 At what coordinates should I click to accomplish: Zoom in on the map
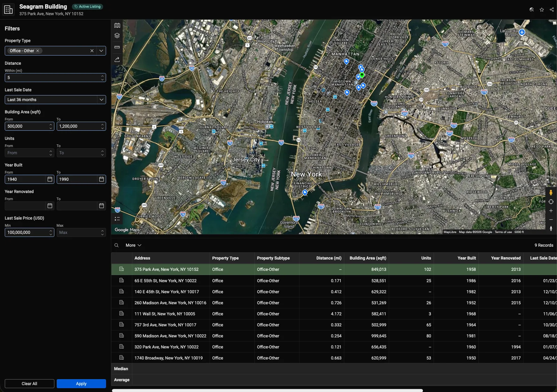coord(551,211)
